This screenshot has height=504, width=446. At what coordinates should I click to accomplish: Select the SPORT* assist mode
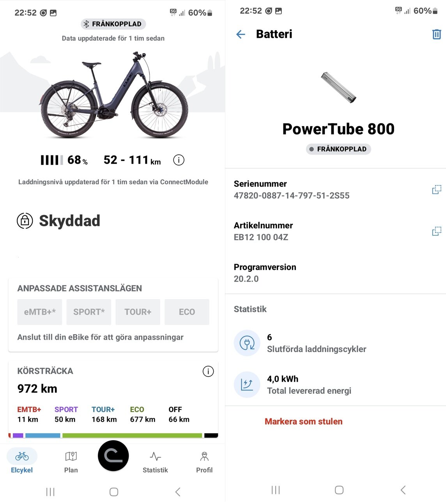point(89,312)
